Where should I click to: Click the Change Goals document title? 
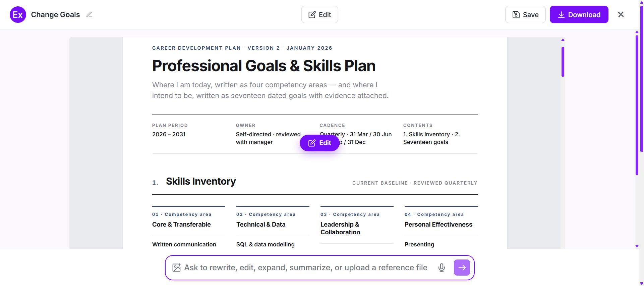[x=56, y=14]
